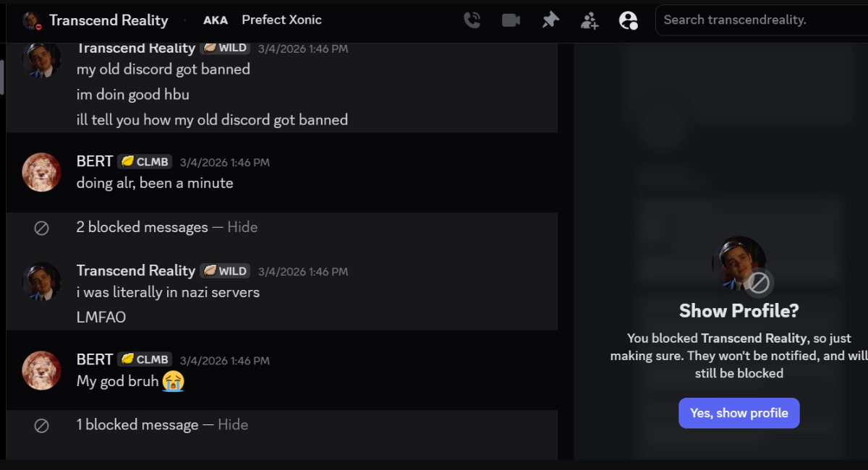Toggle the user profile panel
Viewport: 868px width, 470px height.
click(628, 20)
